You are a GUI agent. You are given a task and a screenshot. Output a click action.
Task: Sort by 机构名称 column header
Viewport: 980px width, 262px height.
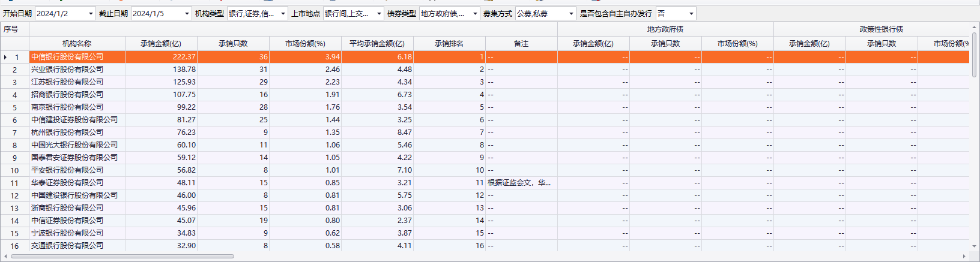pyautogui.click(x=77, y=44)
